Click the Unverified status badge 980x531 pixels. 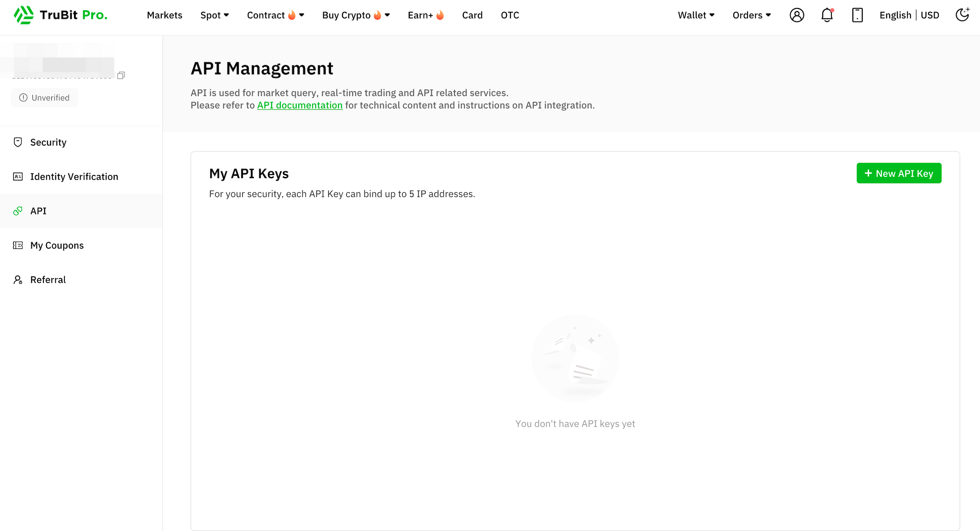[x=44, y=98]
